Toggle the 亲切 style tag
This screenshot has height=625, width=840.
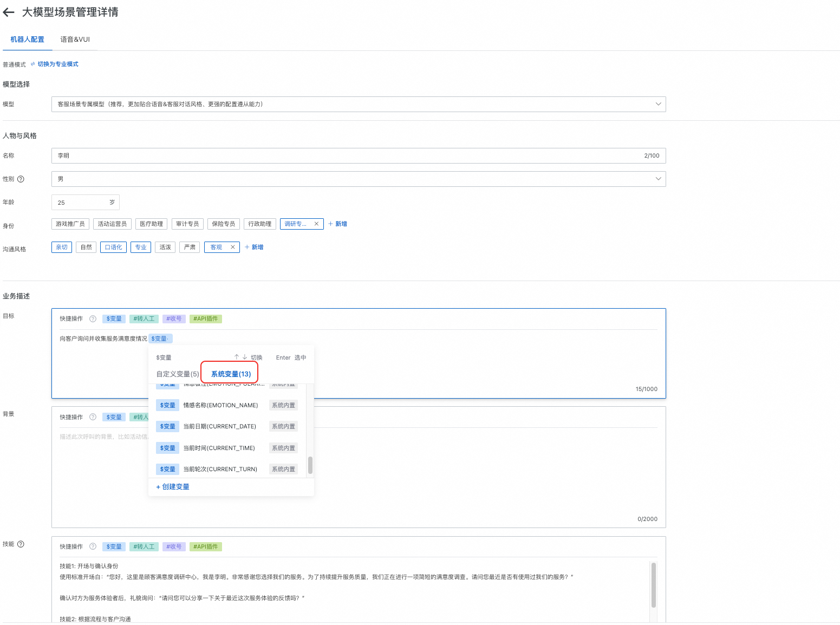coord(62,247)
